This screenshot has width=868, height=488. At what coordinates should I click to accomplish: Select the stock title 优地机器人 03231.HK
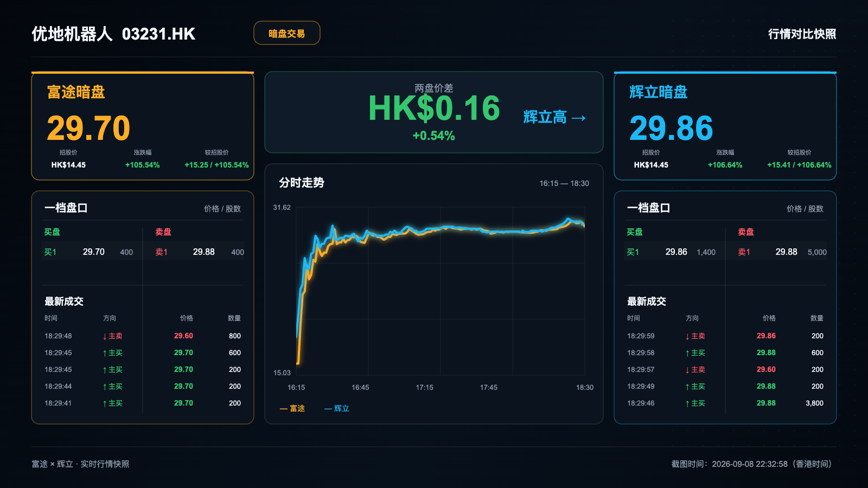pos(113,34)
